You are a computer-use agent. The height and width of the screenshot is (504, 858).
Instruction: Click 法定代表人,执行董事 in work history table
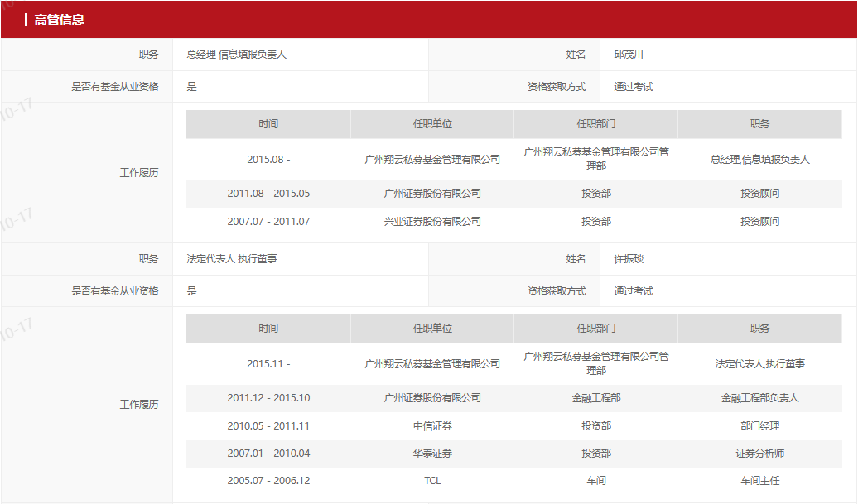coord(759,364)
